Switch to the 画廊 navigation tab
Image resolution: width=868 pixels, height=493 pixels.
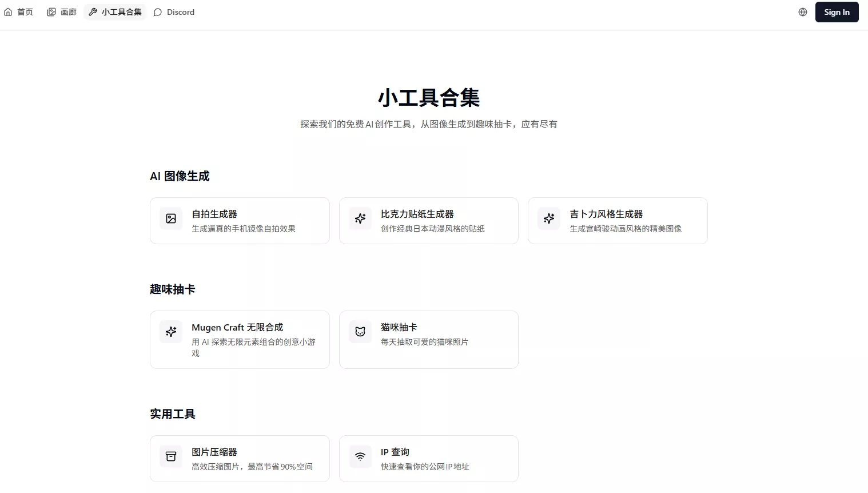click(x=61, y=11)
